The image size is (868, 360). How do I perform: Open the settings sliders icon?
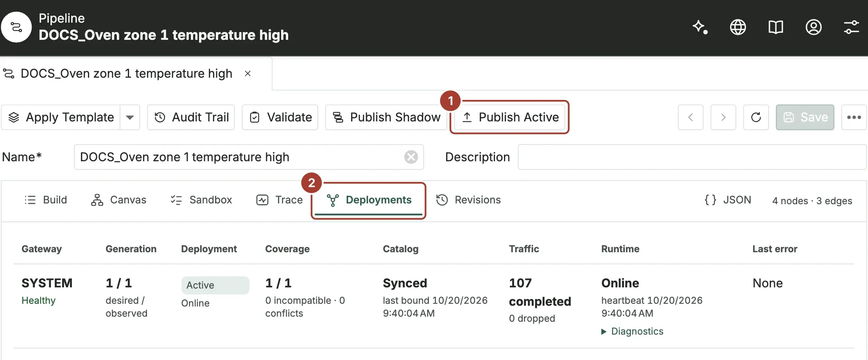click(x=851, y=27)
